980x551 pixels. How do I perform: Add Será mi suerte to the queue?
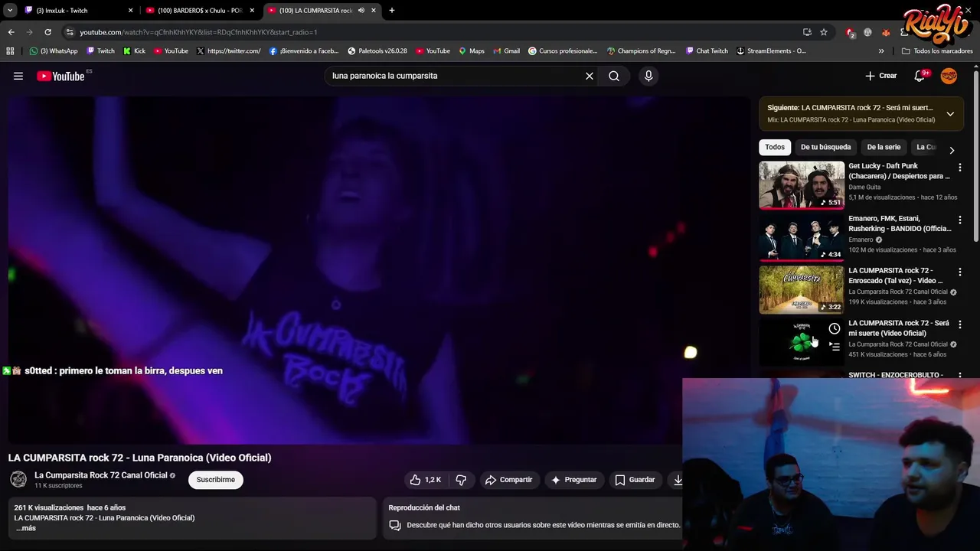pos(835,347)
